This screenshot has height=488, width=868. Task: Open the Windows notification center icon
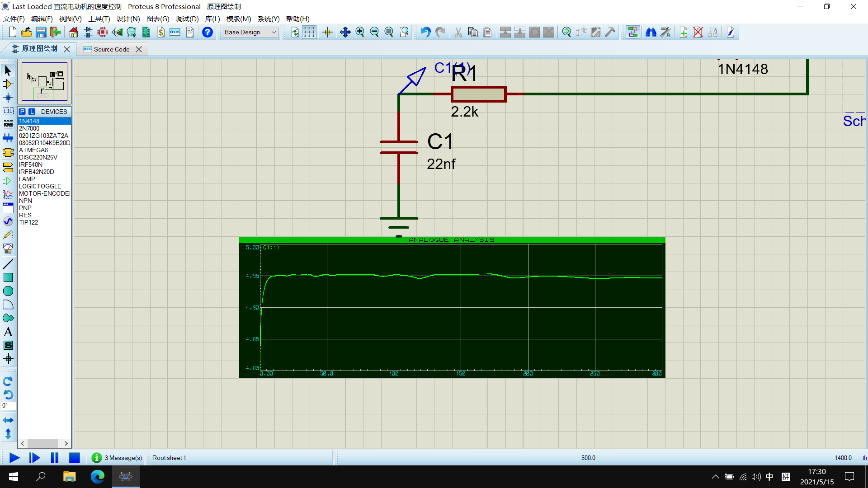(849, 477)
